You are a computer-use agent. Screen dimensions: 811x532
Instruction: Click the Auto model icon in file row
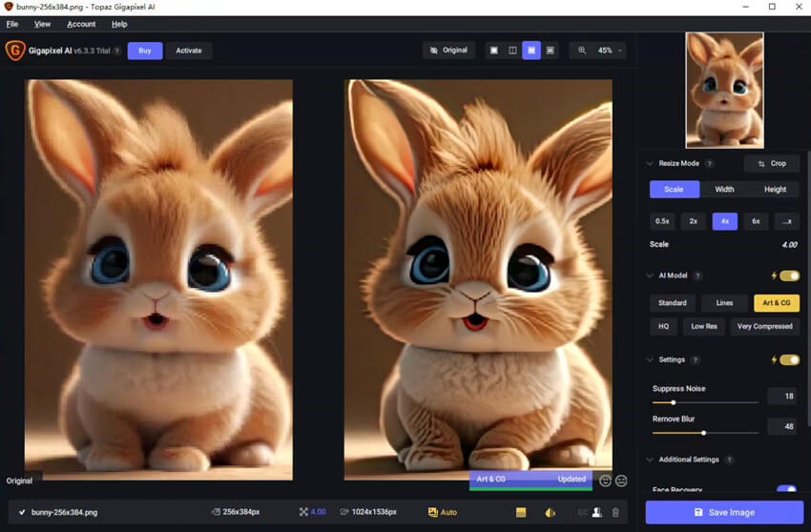(433, 512)
